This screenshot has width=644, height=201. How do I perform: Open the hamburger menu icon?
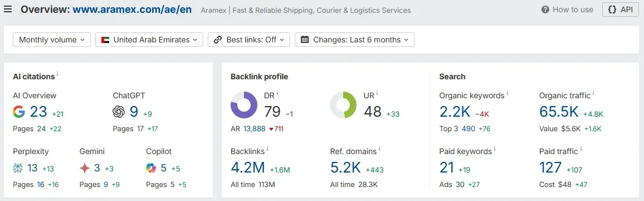pos(7,9)
